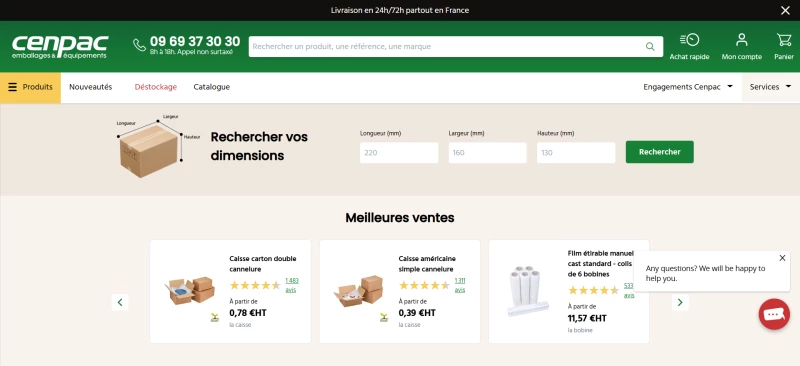The height and width of the screenshot is (366, 800).
Task: Click the Rechercher vos dimensions heading
Action: [x=259, y=147]
